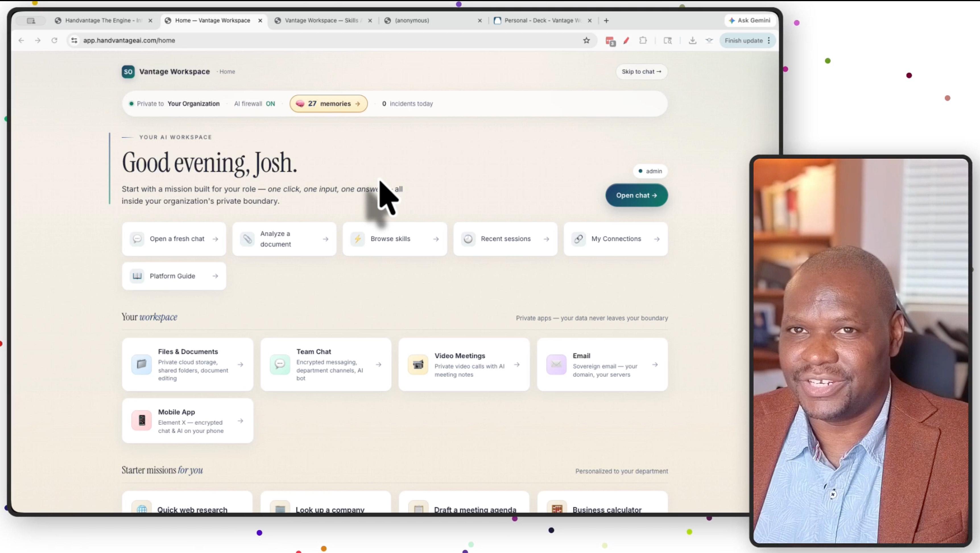Click the paperclip icon on Analyze a document

247,239
